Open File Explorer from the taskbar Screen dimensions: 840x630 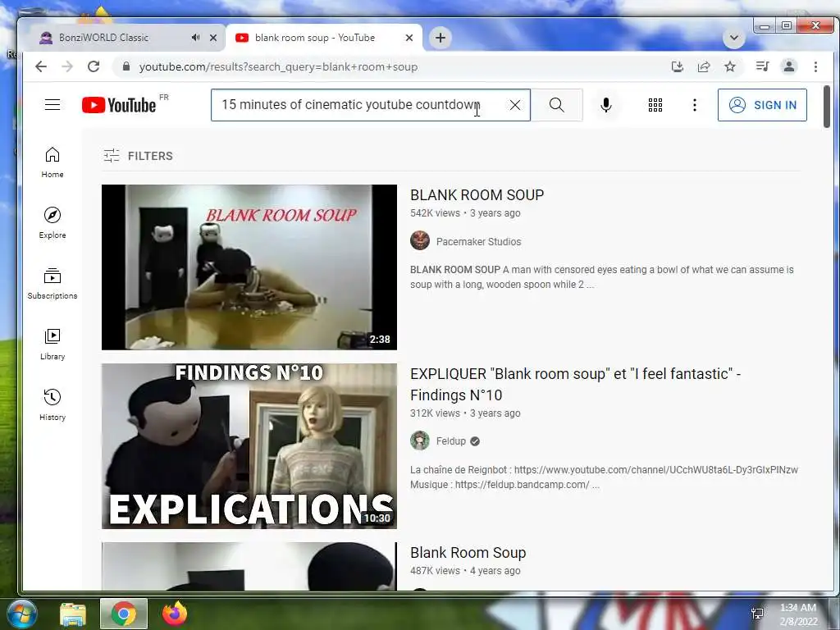(x=73, y=614)
